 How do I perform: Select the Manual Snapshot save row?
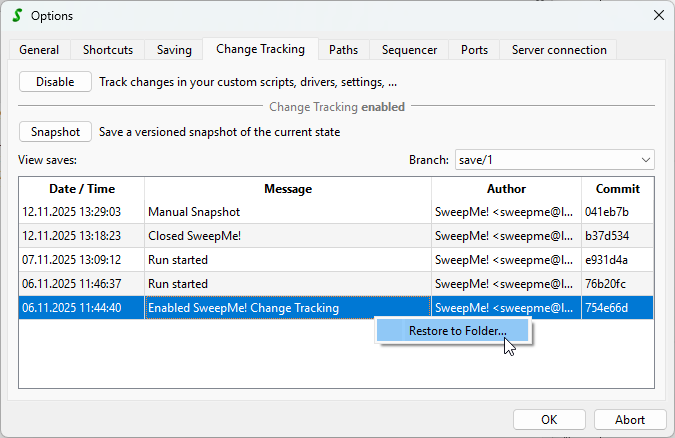coord(194,212)
